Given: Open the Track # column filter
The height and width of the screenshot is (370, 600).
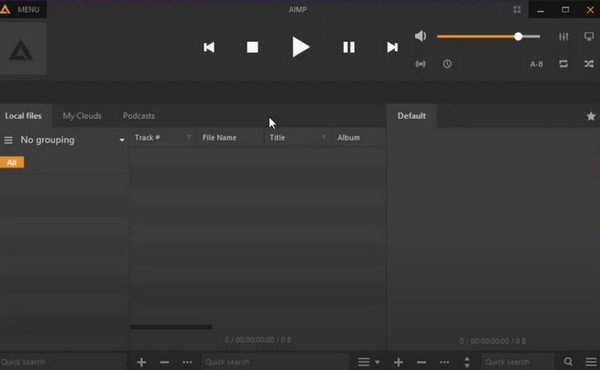Looking at the screenshot, I should coord(189,137).
